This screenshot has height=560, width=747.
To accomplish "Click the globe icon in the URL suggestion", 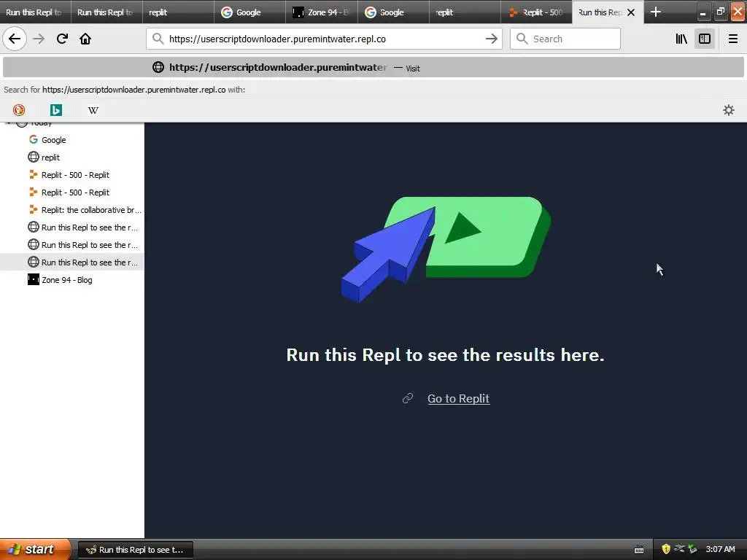I will (x=158, y=68).
